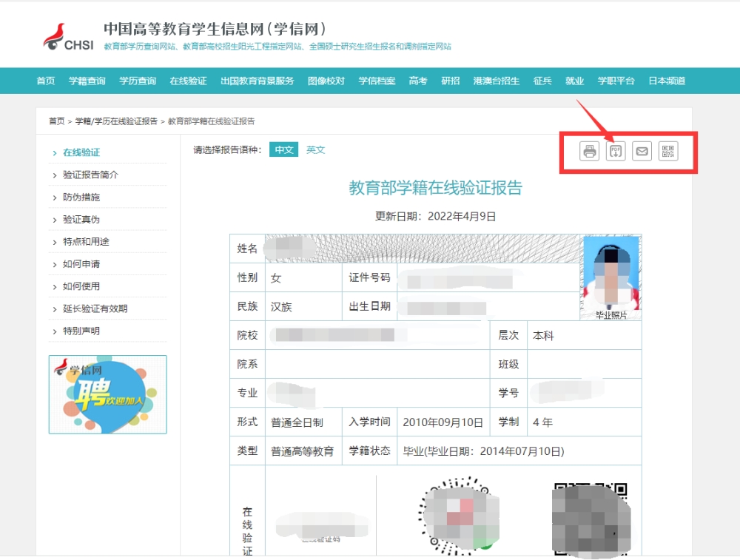The width and height of the screenshot is (740, 560).
Task: Download the report as PDF
Action: pos(616,152)
